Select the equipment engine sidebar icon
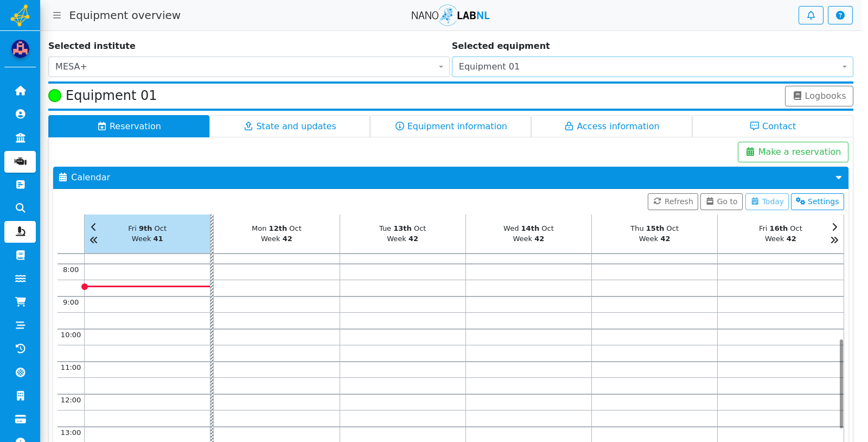Screen dimensions: 868x442 (20, 161)
